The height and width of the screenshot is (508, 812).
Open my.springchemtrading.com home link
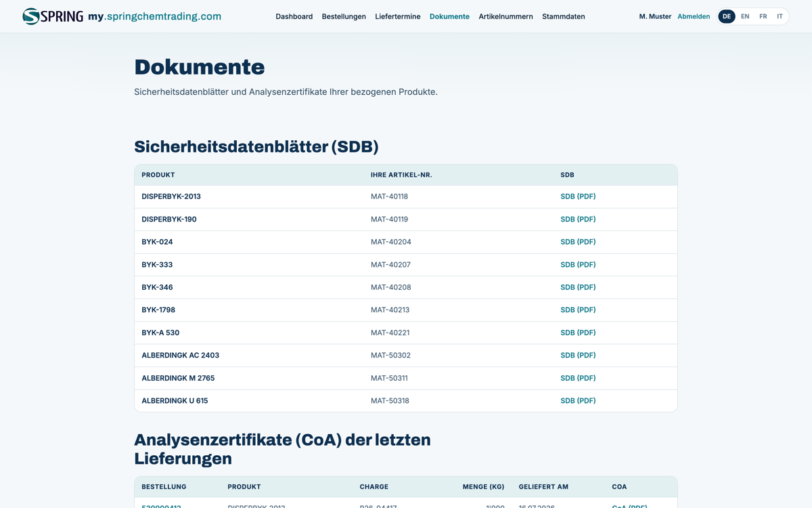click(x=154, y=16)
